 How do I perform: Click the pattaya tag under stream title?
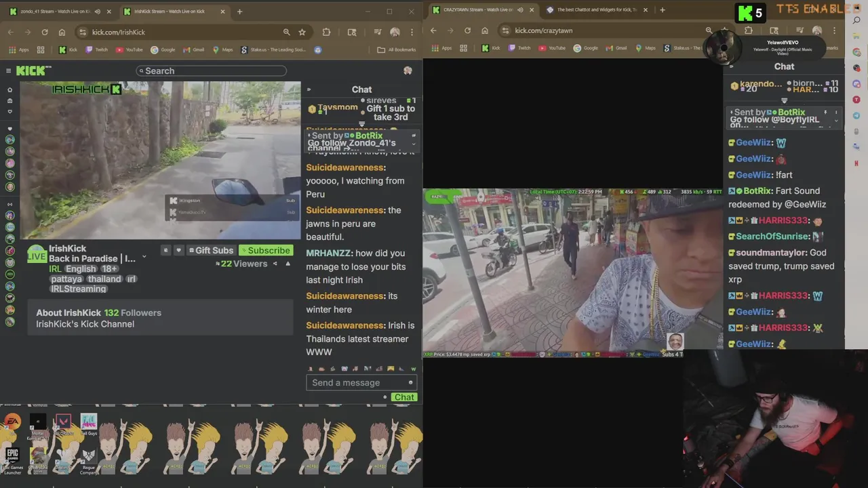66,279
